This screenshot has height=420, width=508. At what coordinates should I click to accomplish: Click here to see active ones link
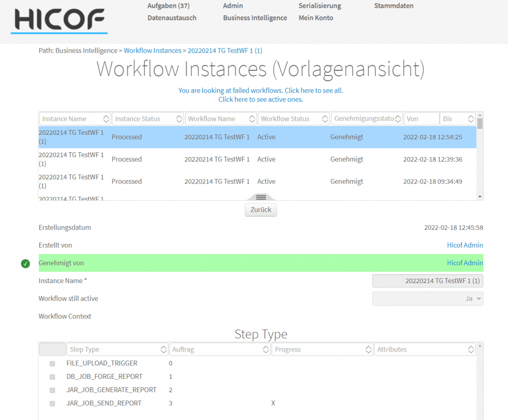click(x=261, y=99)
